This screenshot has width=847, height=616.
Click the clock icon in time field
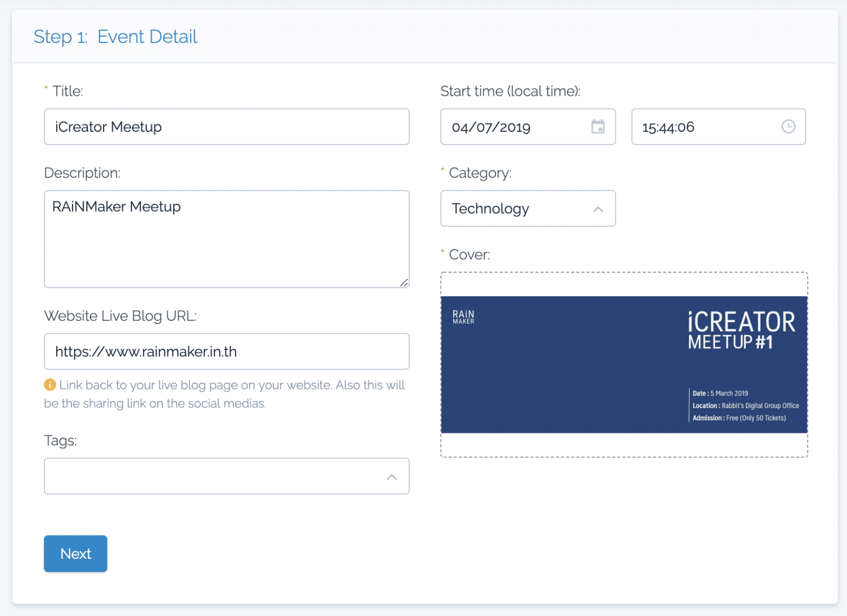pos(788,127)
